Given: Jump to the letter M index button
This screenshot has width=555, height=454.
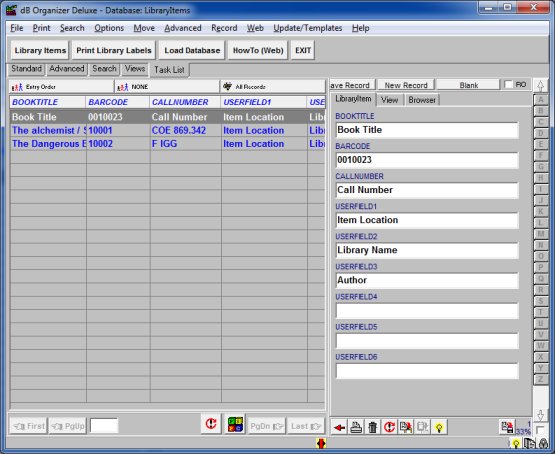Looking at the screenshot, I should tap(540, 234).
